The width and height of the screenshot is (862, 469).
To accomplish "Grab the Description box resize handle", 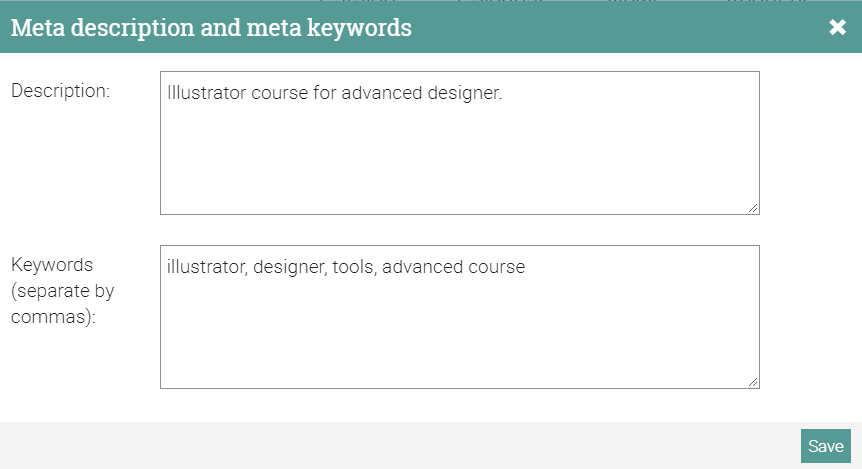I will click(x=753, y=207).
